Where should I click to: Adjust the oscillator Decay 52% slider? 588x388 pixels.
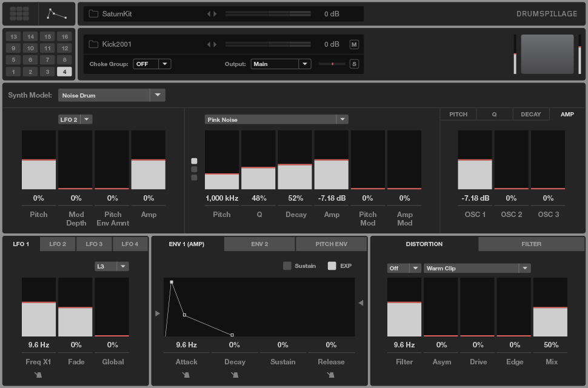point(295,159)
